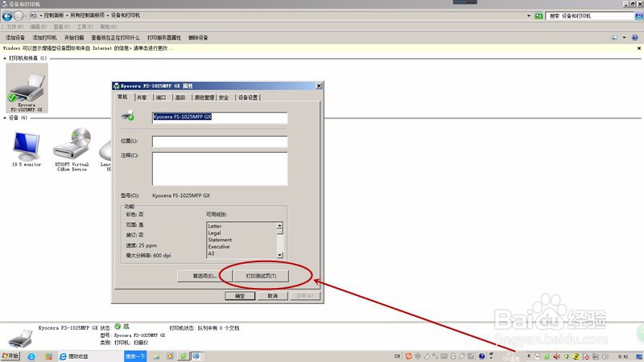This screenshot has height=362, width=644.
Task: Open the 文件 menu
Action: [x=14, y=27]
